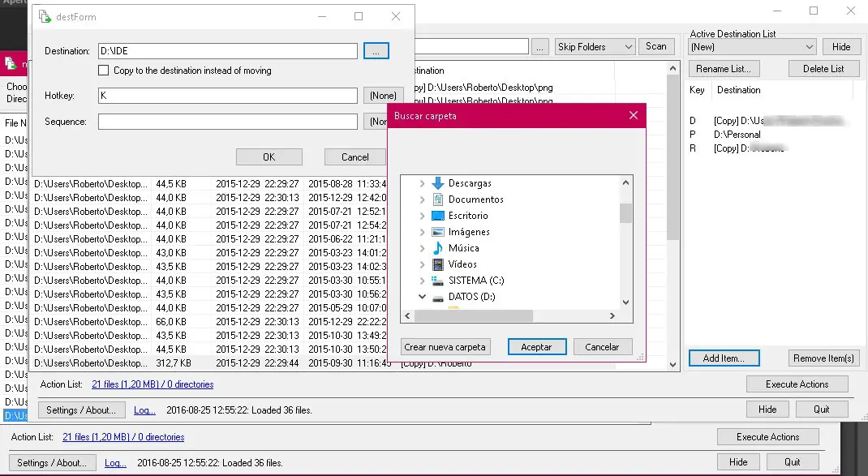Click Cancel in the destForm dialog
Image resolution: width=868 pixels, height=476 pixels.
(x=355, y=157)
